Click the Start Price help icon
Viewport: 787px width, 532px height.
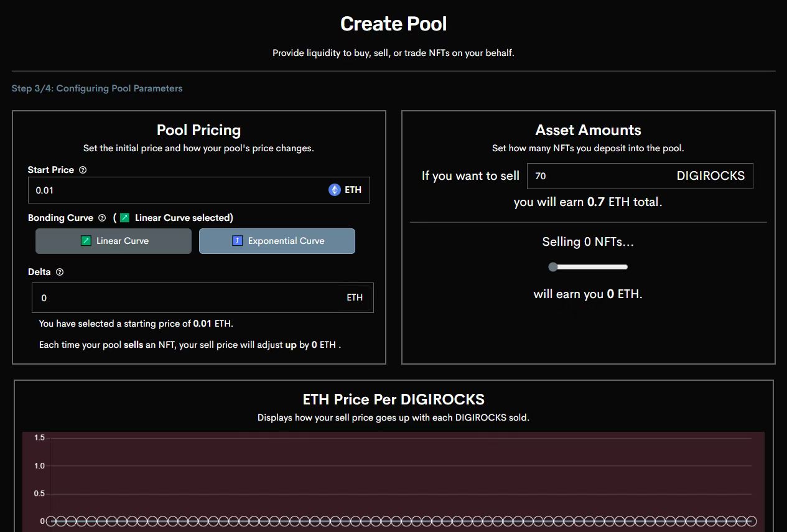click(x=83, y=170)
